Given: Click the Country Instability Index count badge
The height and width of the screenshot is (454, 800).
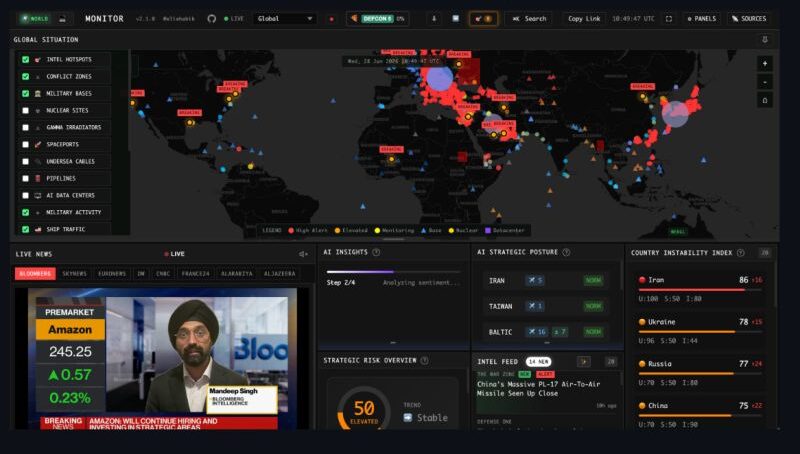Looking at the screenshot, I should coord(764,253).
